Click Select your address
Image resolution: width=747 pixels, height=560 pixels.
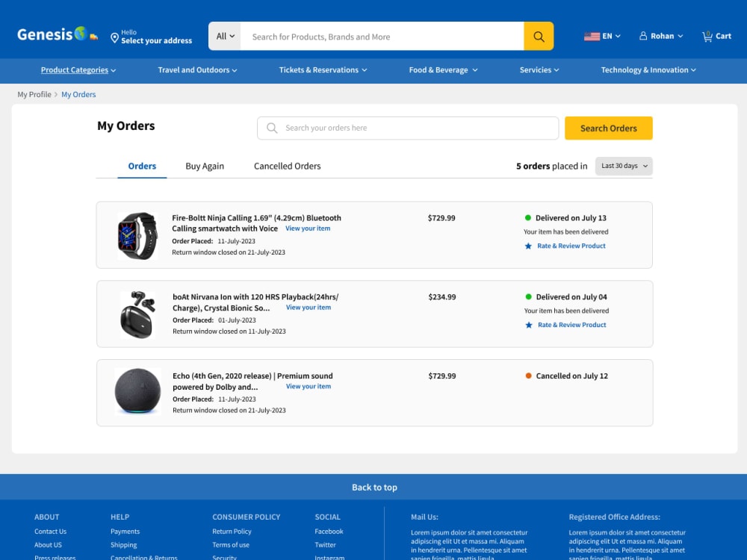pyautogui.click(x=156, y=41)
